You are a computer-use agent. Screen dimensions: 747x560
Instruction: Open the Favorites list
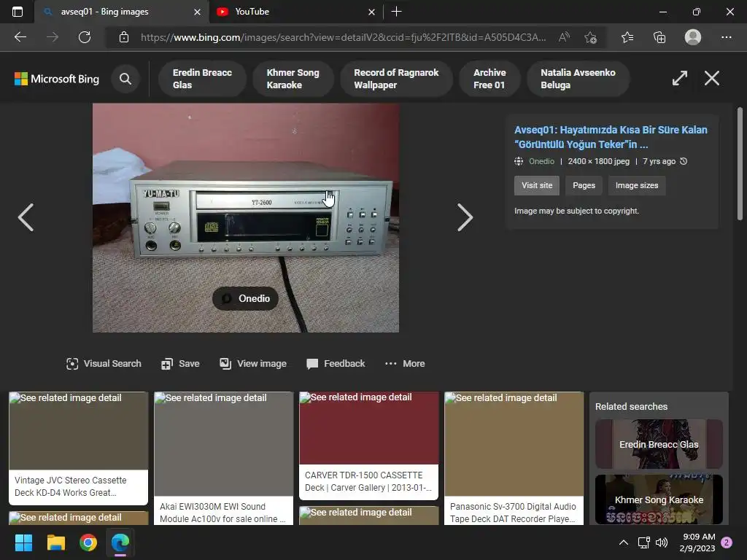click(627, 37)
